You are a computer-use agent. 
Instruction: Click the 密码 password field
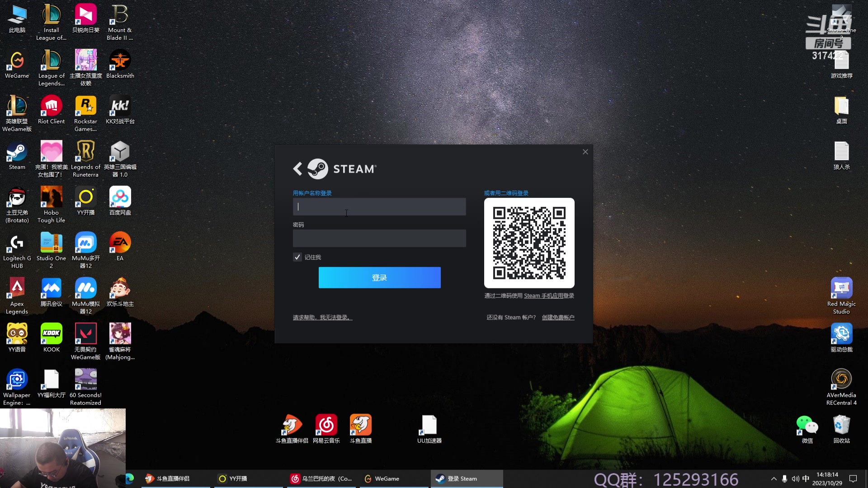click(x=379, y=238)
